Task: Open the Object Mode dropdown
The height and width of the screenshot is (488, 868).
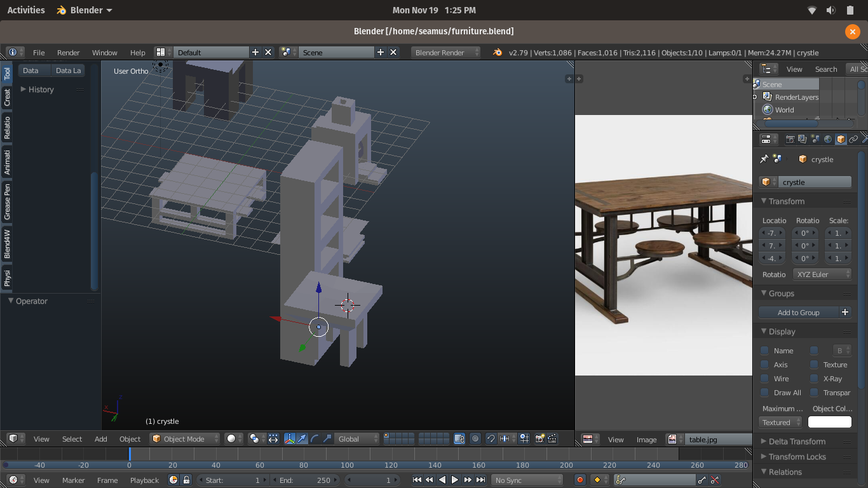Action: click(x=185, y=438)
